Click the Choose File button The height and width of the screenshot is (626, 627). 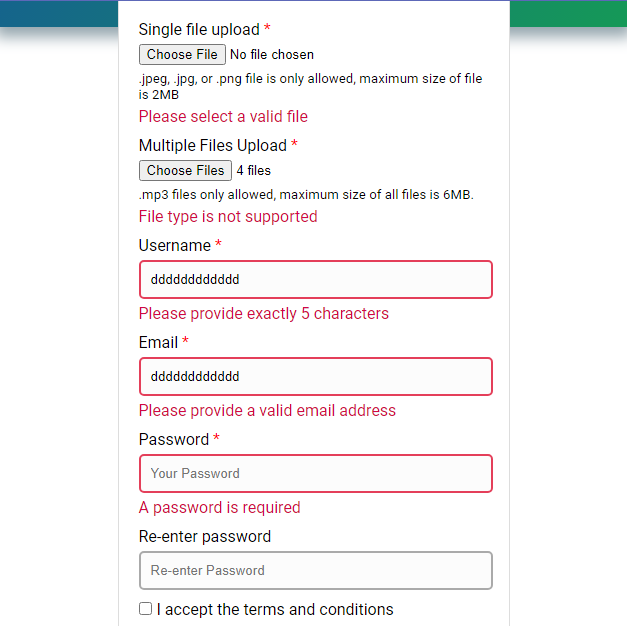[182, 54]
